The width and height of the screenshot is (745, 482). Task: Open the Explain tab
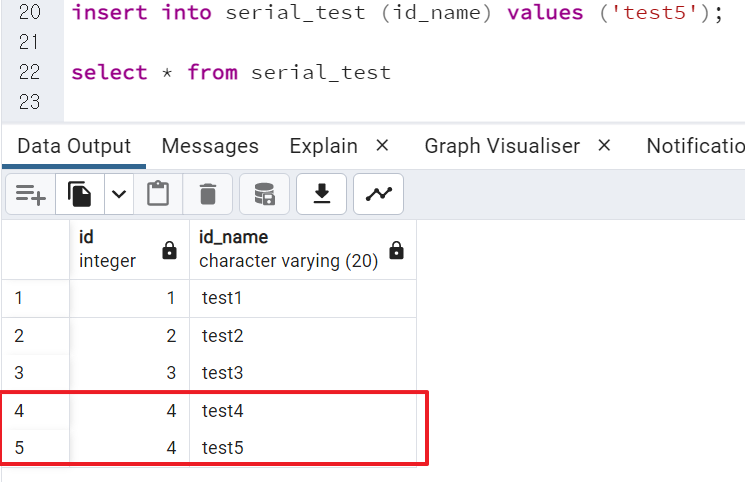click(324, 146)
